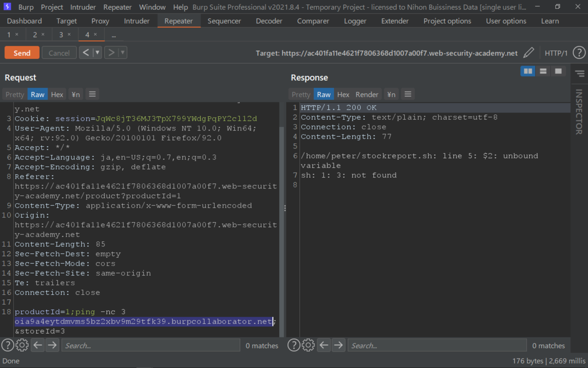Switch to the Logger tab

click(x=355, y=21)
